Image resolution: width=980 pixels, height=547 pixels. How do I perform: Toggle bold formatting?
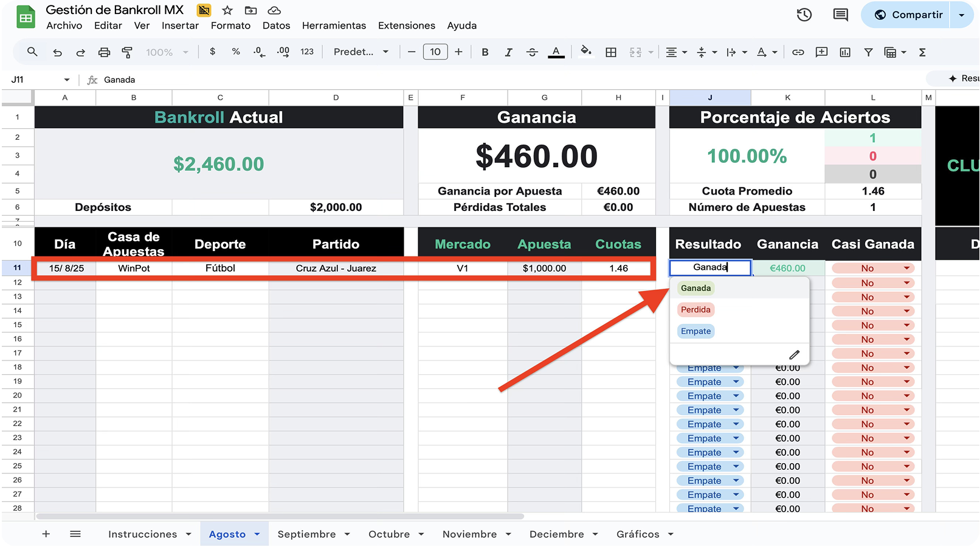485,52
